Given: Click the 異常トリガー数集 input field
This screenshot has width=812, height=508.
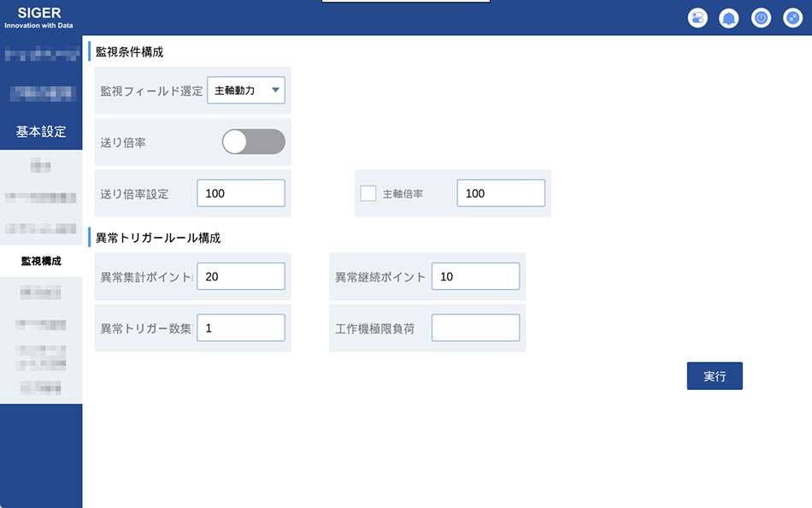Looking at the screenshot, I should pos(241,328).
